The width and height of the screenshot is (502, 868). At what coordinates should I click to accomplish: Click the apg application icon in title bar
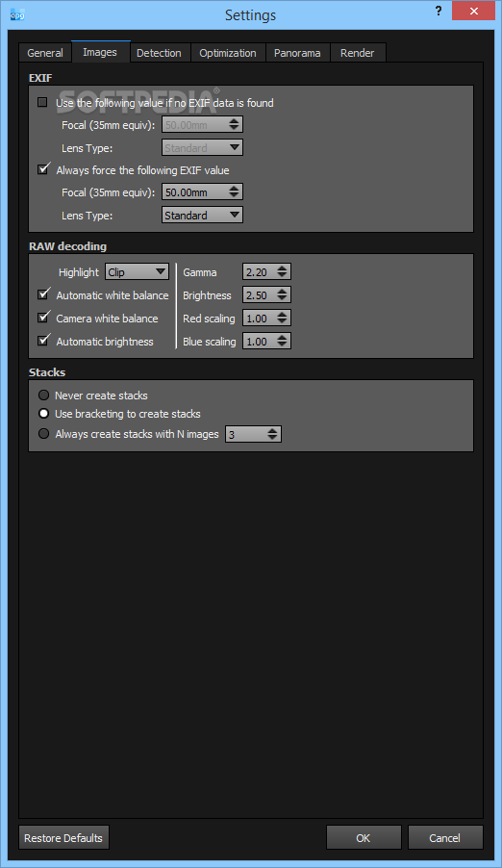17,15
